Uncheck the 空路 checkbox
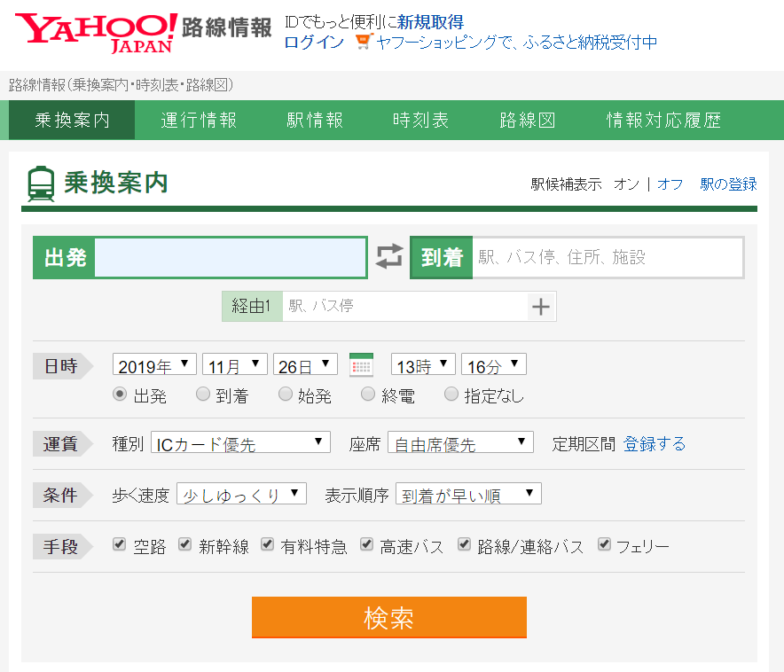Viewport: 784px width, 672px height. [x=119, y=544]
